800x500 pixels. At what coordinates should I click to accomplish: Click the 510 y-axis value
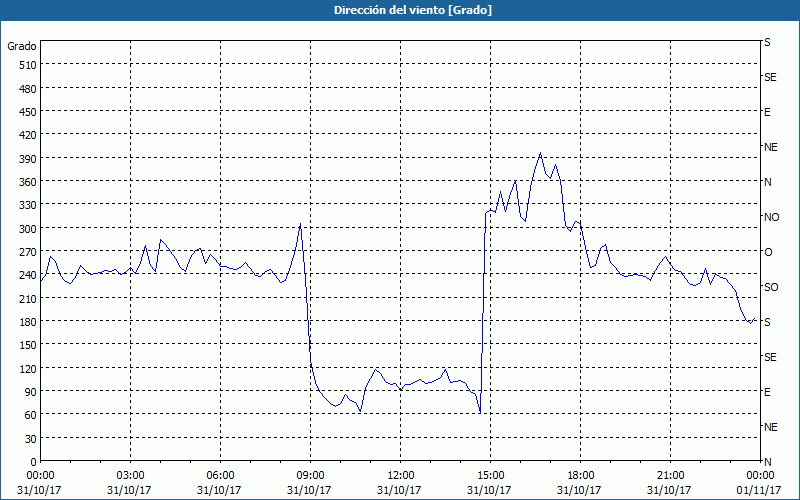point(28,65)
